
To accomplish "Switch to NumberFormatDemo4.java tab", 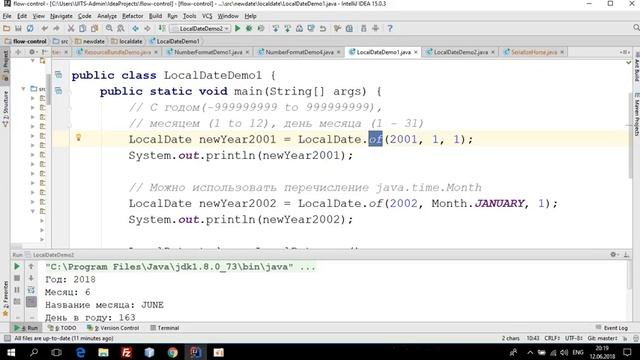I will tap(299, 52).
